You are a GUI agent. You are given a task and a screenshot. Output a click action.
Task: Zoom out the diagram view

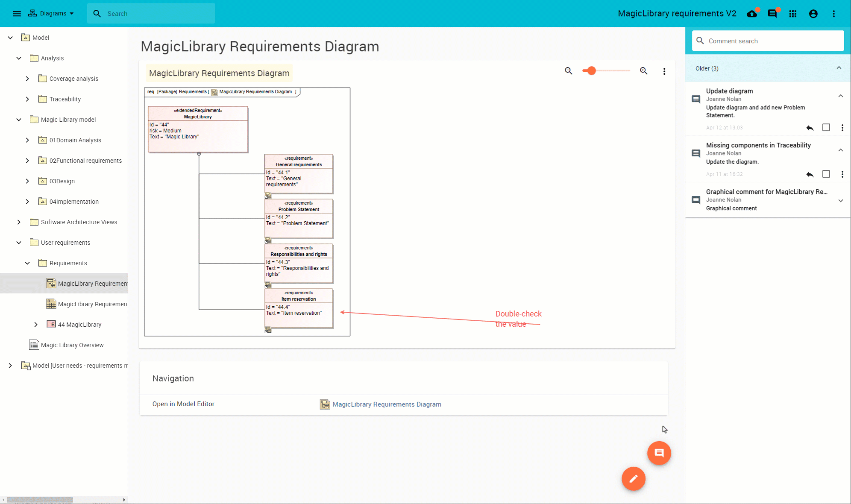click(568, 71)
